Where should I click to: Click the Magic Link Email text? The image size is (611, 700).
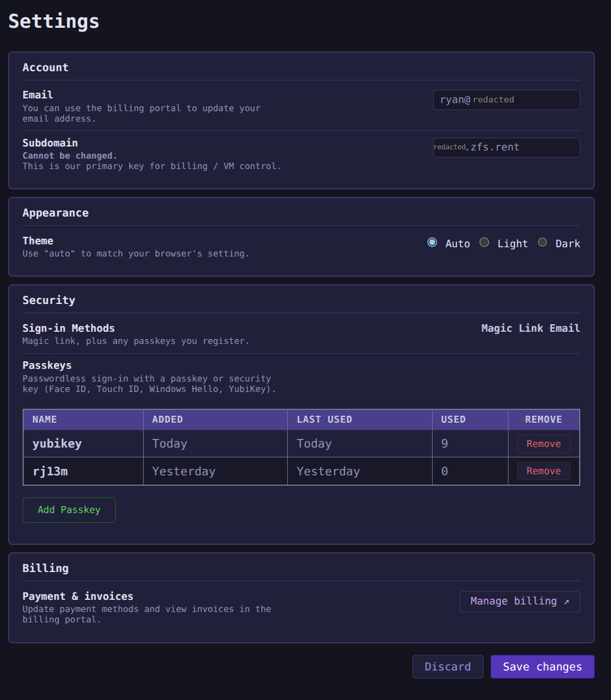(530, 328)
